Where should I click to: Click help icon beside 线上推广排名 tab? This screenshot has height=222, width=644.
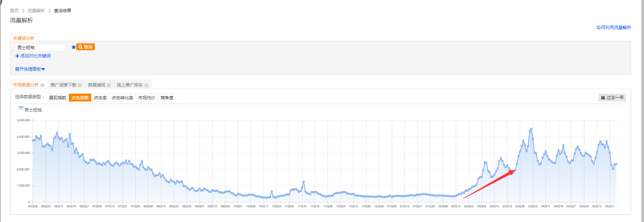[x=146, y=85]
